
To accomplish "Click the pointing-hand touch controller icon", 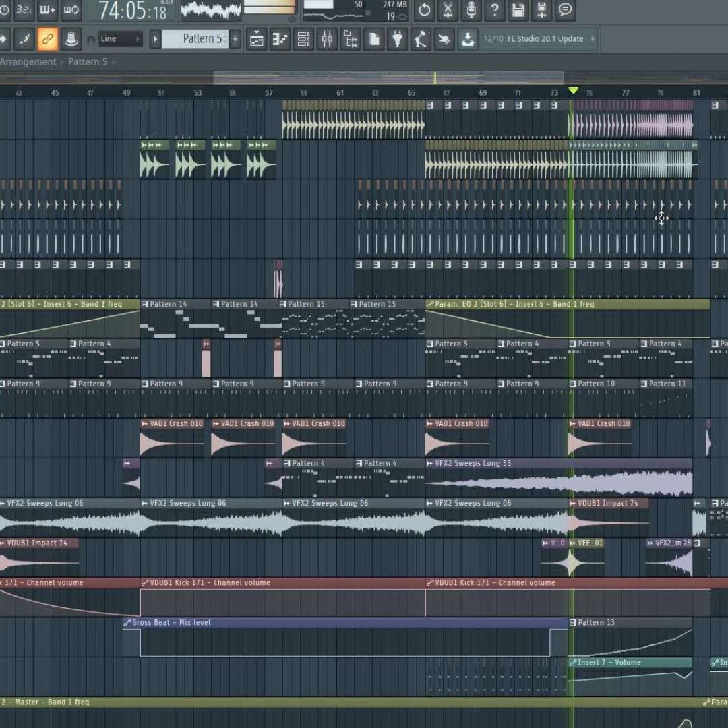I will 444,39.
